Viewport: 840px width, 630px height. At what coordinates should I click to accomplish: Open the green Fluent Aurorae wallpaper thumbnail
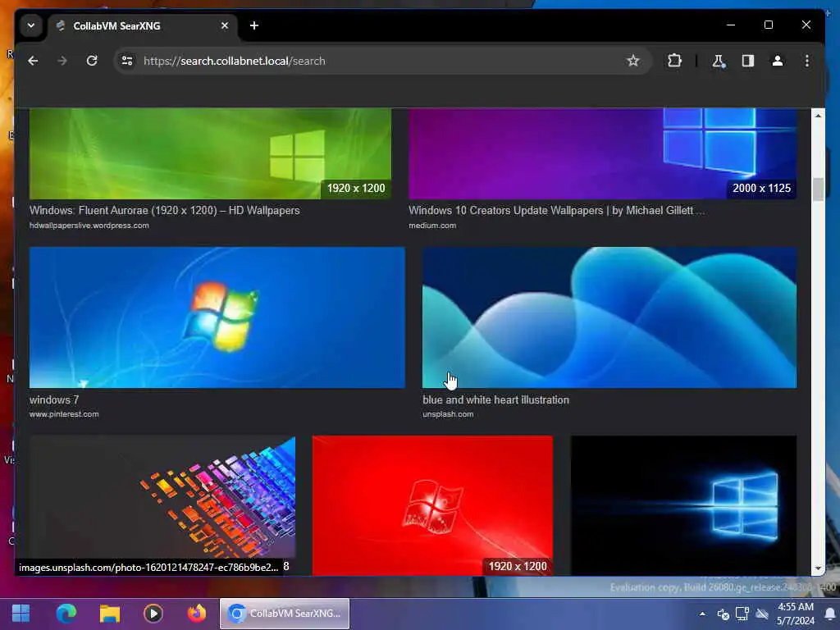coord(210,153)
